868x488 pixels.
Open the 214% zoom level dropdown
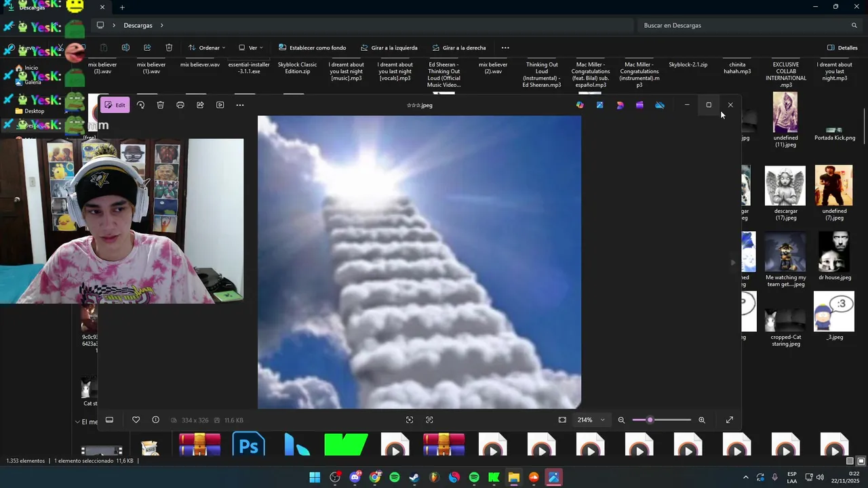click(591, 420)
